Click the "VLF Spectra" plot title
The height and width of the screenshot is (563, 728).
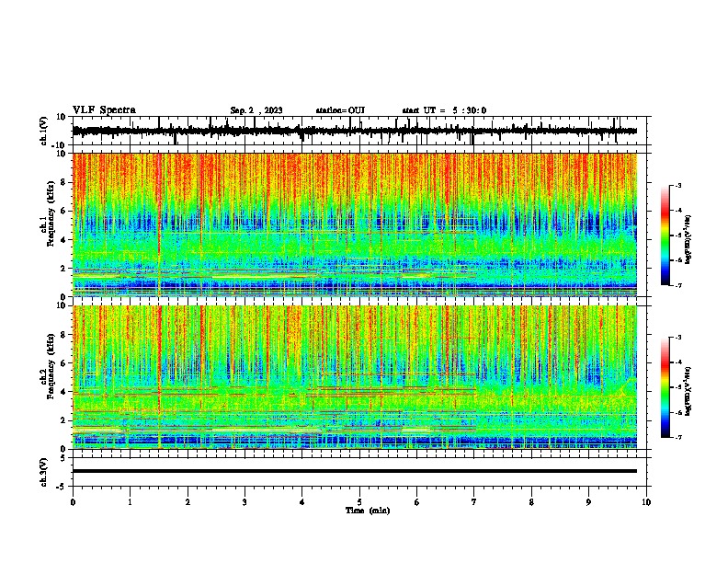(104, 110)
